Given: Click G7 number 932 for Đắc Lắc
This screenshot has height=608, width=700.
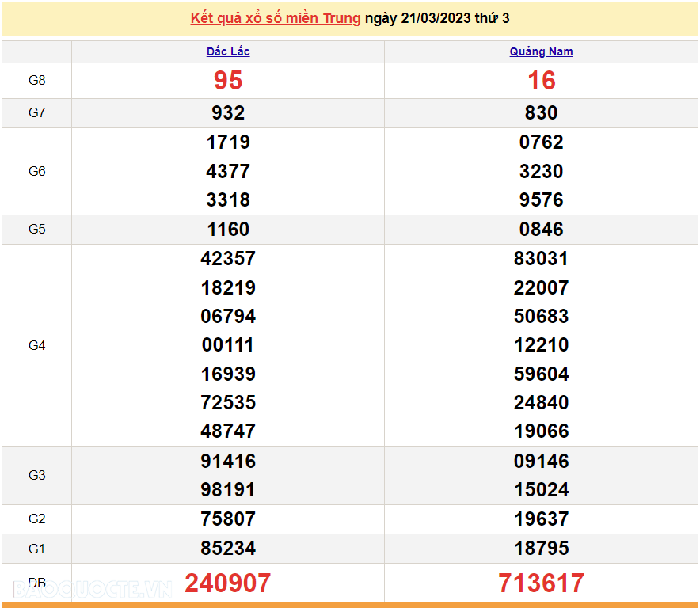Looking at the screenshot, I should [x=228, y=113].
